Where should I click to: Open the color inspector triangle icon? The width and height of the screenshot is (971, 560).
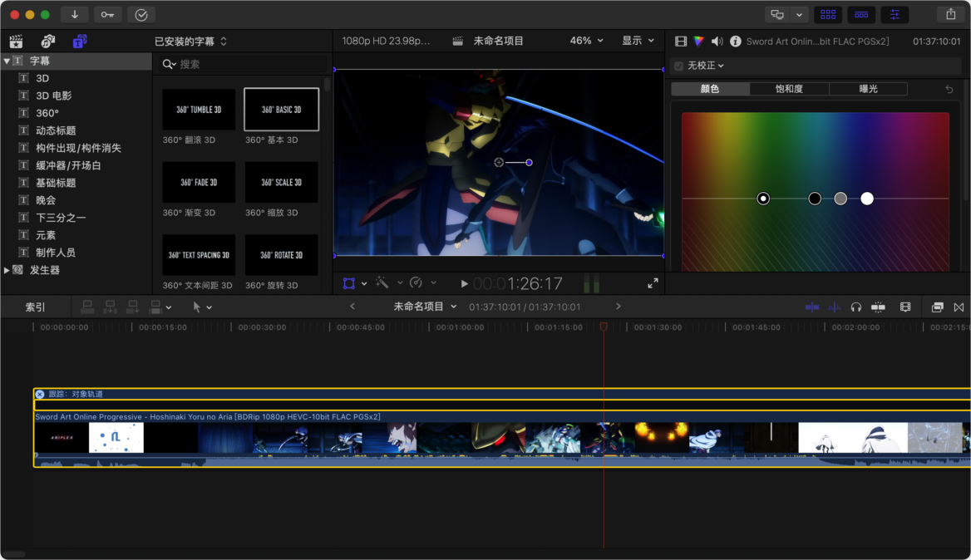(x=698, y=42)
